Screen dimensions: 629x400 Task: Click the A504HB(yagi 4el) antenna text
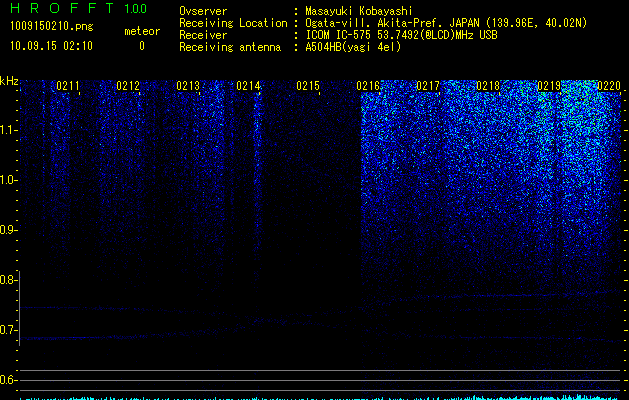pos(353,47)
